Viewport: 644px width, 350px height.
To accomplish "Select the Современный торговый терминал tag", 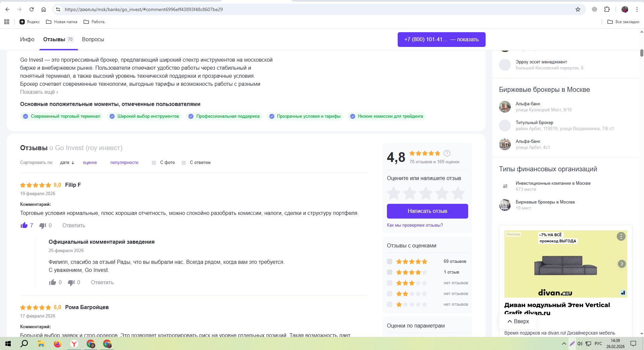I will coord(61,116).
